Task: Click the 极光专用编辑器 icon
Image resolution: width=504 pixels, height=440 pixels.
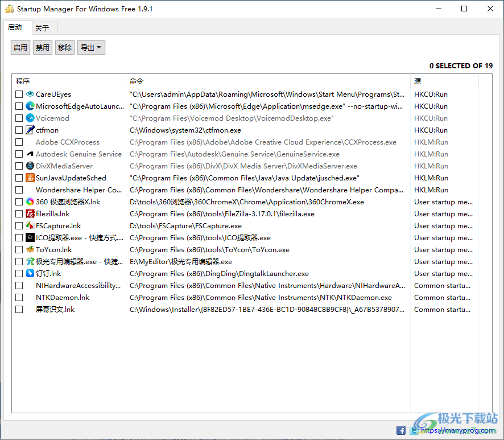Action: [30, 261]
